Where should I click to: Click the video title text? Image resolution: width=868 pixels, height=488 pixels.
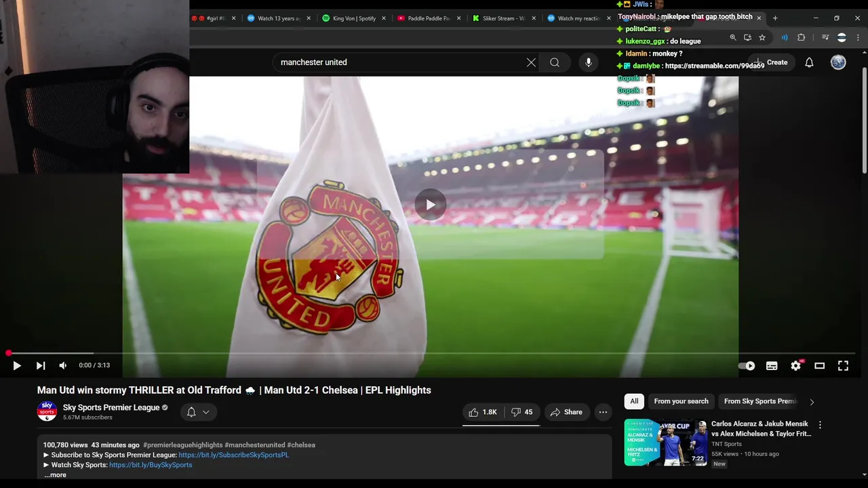point(234,390)
